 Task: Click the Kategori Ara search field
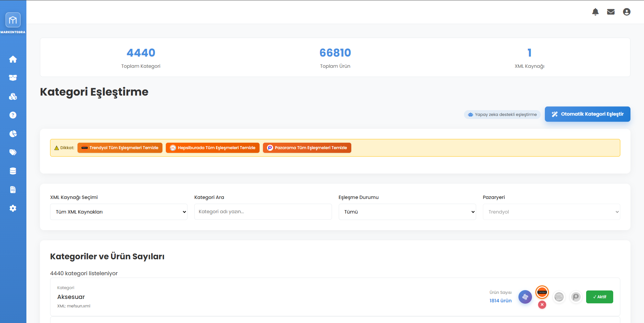[x=263, y=212]
